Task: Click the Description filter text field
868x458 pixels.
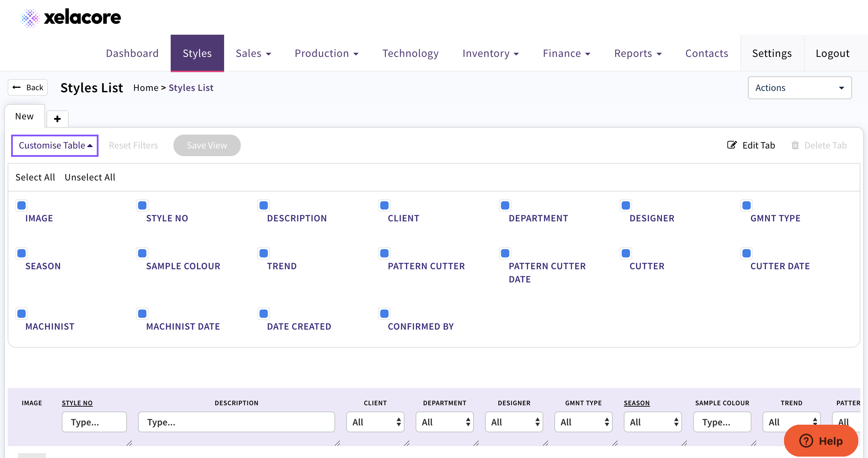Action: click(x=236, y=422)
